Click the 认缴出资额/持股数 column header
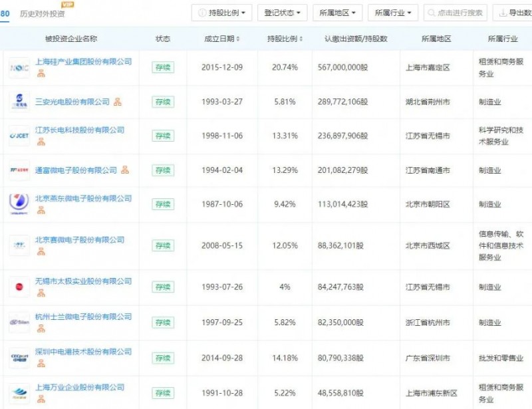532x409 pixels. point(356,39)
